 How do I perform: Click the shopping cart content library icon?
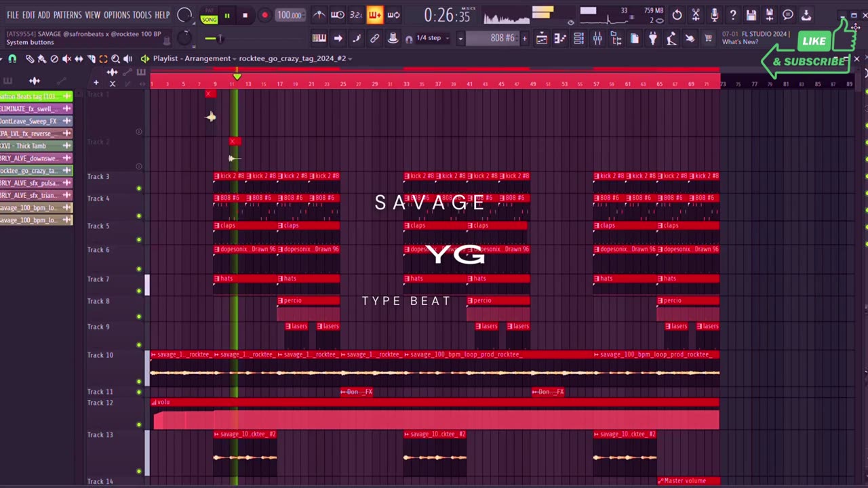click(x=708, y=39)
